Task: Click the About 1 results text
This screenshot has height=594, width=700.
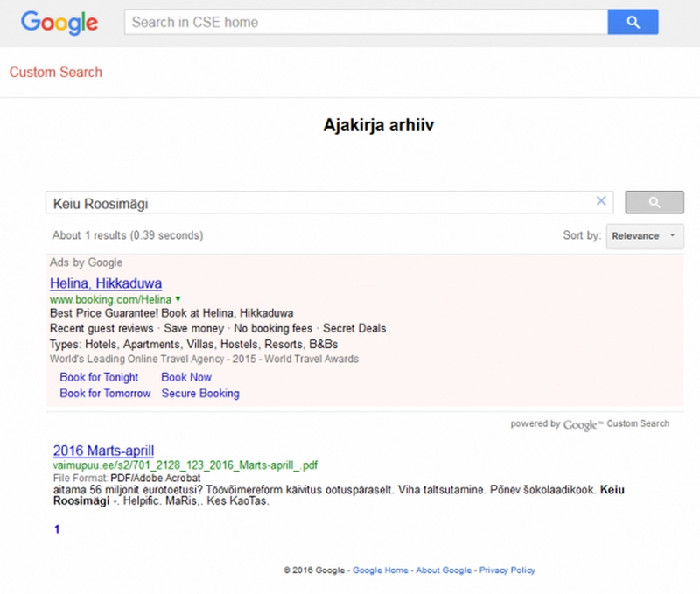Action: point(128,235)
